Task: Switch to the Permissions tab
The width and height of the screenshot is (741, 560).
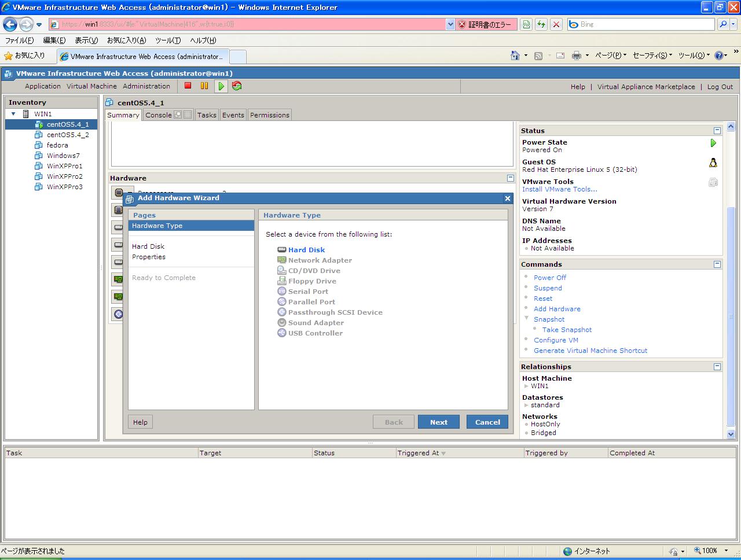Action: (270, 115)
